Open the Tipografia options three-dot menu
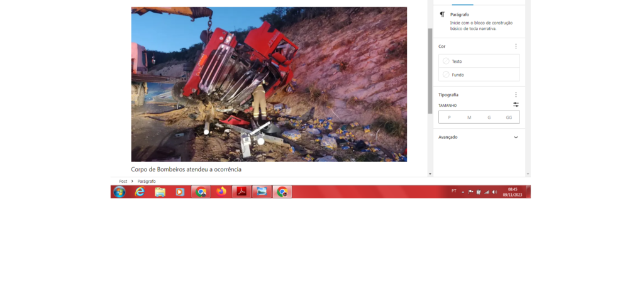This screenshot has width=644, height=306. (x=516, y=95)
